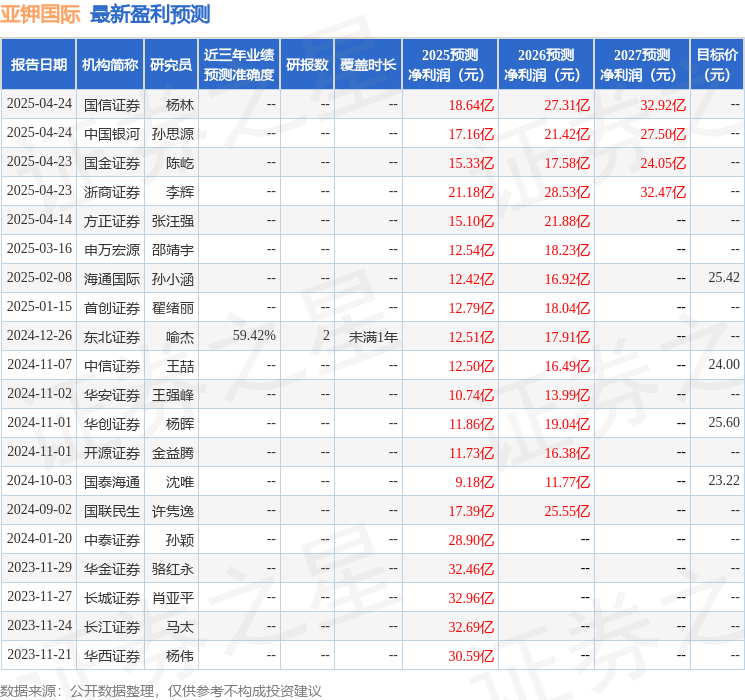Click the 覆盖时长 column header

tap(368, 65)
